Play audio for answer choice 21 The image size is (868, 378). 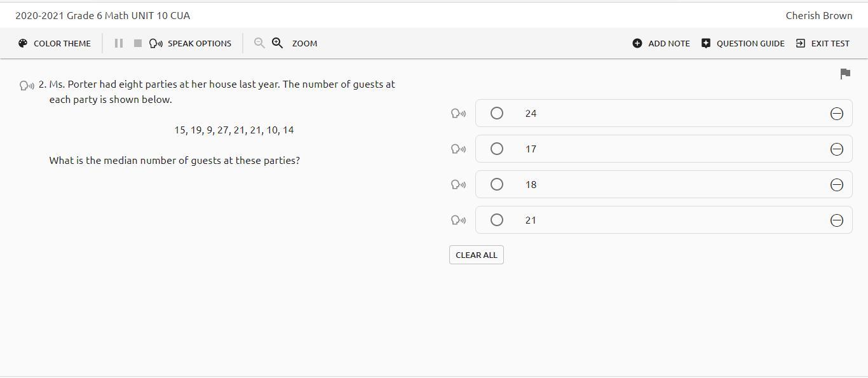(x=458, y=220)
